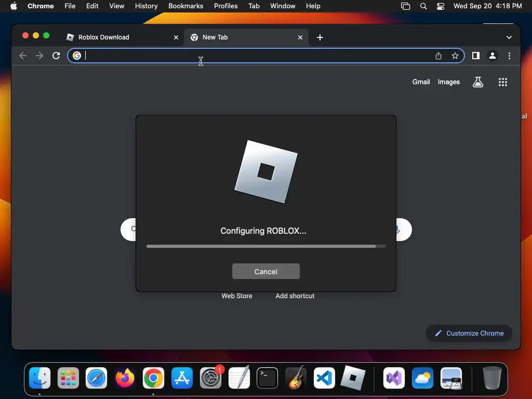Open App Store from the Dock
This screenshot has width=532, height=399.
(x=182, y=378)
